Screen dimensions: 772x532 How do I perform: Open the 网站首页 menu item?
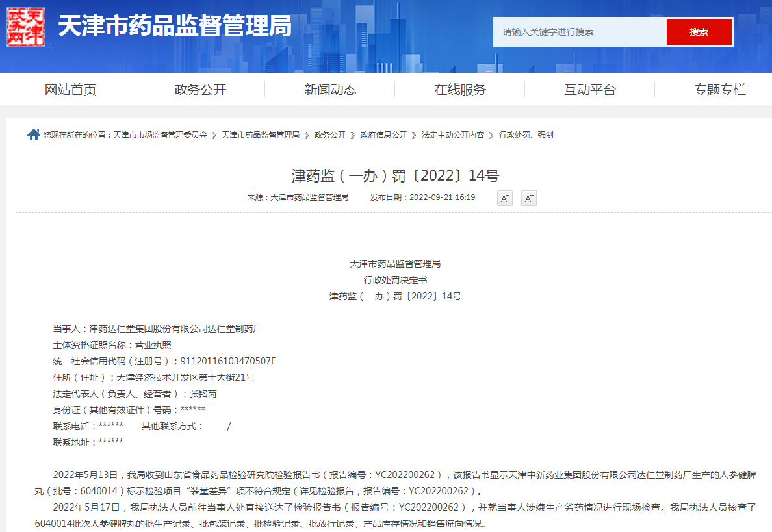(x=70, y=90)
